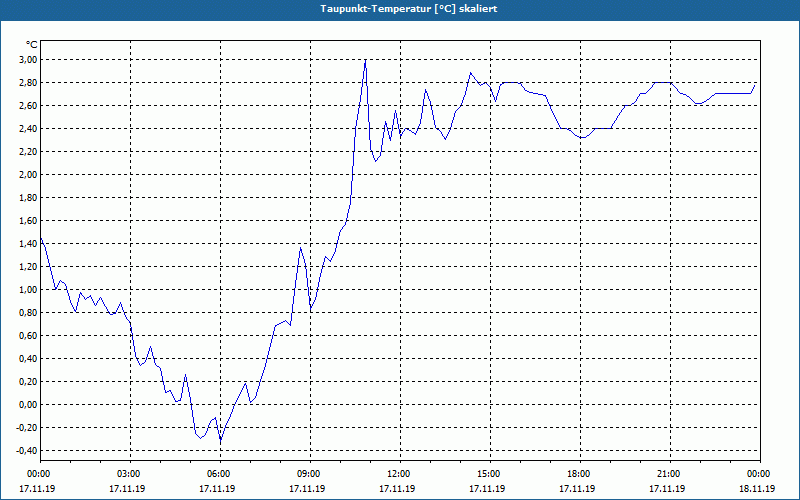This screenshot has width=800, height=500.
Task: Select the 1,80 y-axis label
Action: click(29, 197)
